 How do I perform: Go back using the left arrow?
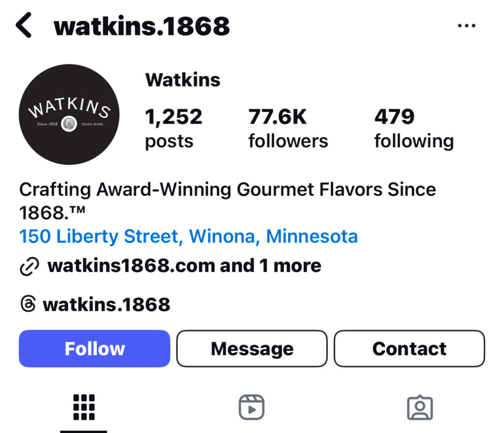pos(24,25)
